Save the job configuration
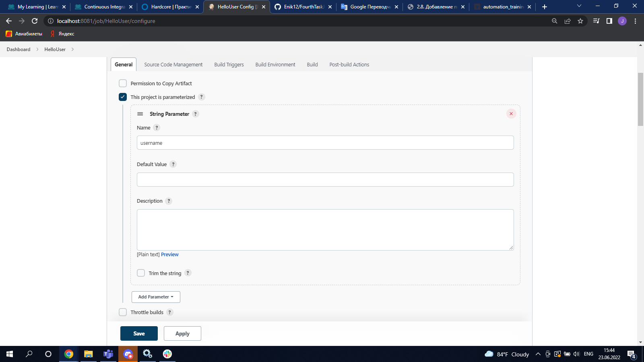Screen dimensions: 644x362 pyautogui.click(x=139, y=333)
